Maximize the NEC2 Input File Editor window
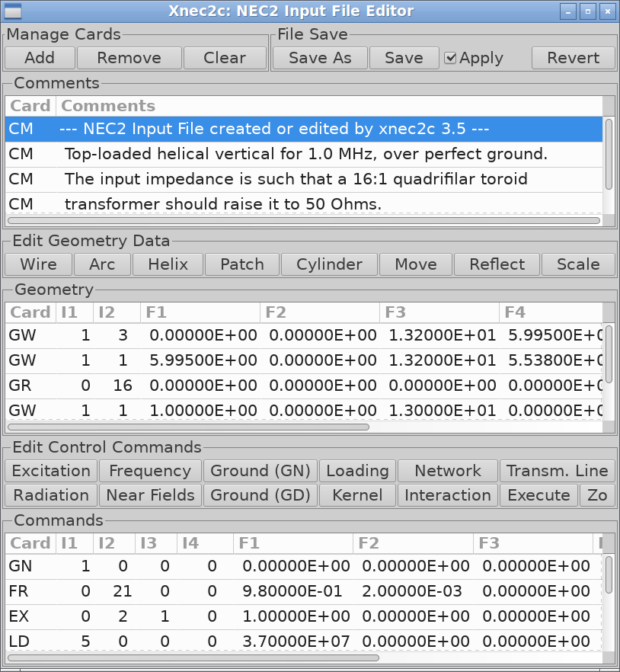 (588, 11)
